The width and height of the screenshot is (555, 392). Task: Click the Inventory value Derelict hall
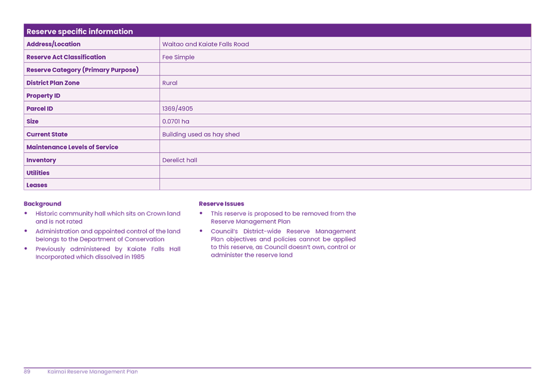pos(178,159)
